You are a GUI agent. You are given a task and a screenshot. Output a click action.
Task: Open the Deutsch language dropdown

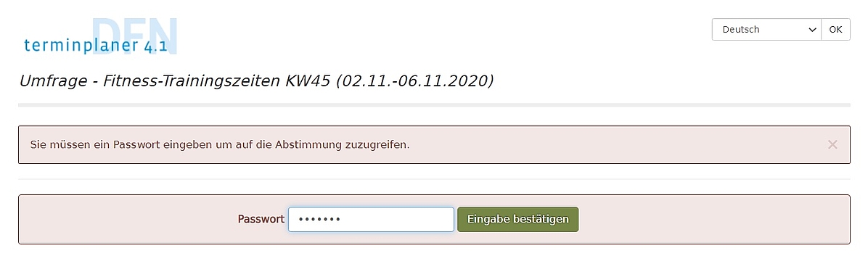point(766,30)
